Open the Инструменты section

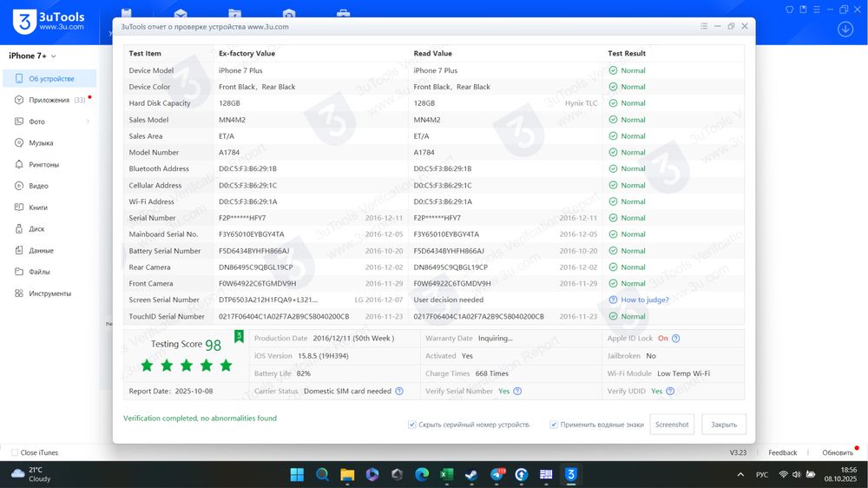[49, 293]
